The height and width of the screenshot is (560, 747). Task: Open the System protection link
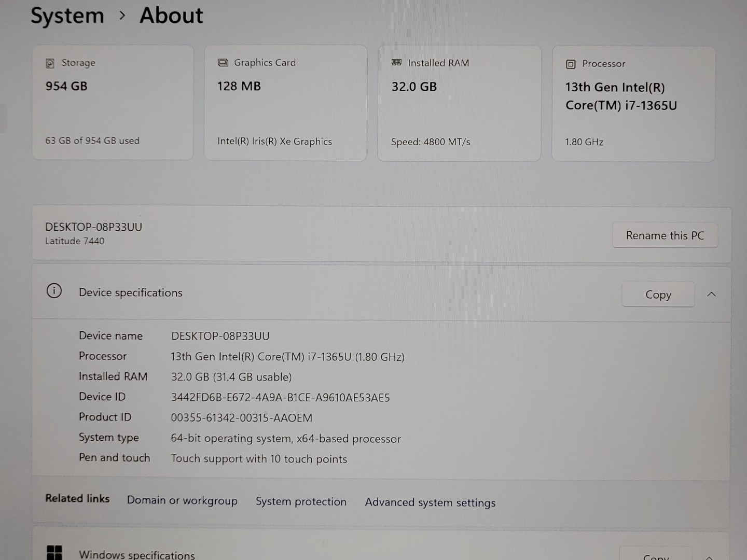coord(301,501)
